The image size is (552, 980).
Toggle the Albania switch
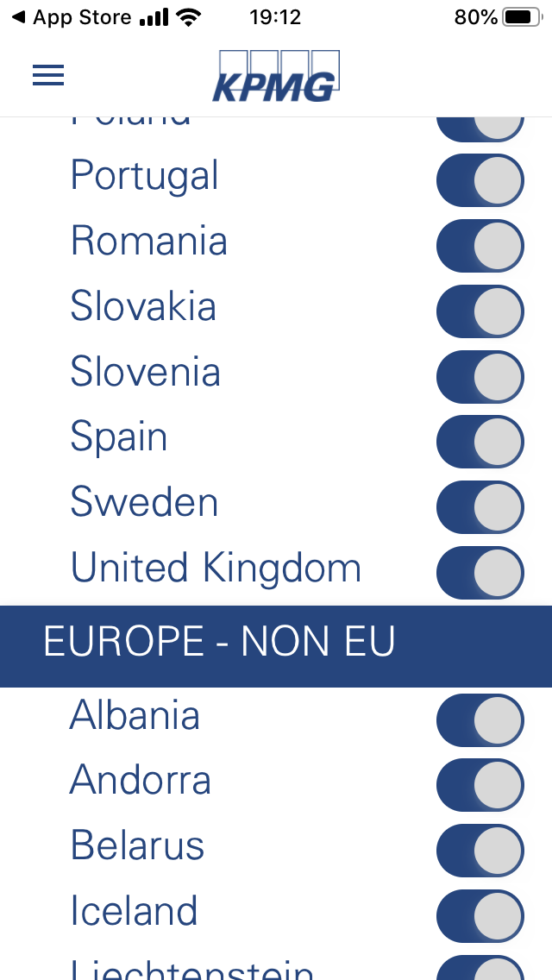point(480,720)
